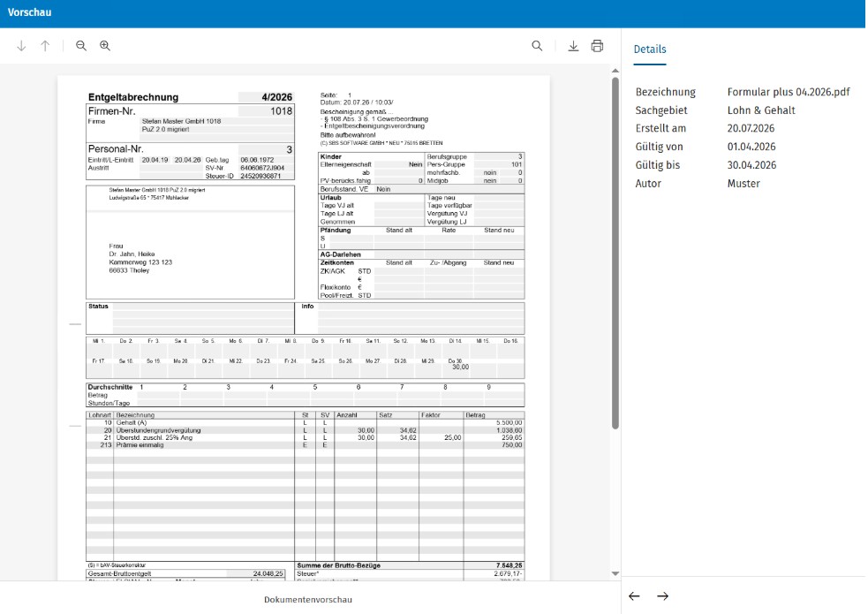This screenshot has width=868, height=614.
Task: Zoom out of the document preview
Action: pos(81,46)
